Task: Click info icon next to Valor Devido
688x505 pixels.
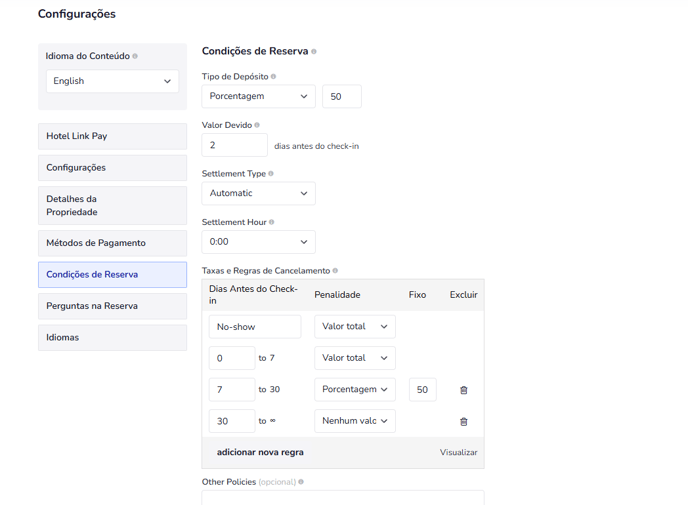Action: [x=257, y=126]
